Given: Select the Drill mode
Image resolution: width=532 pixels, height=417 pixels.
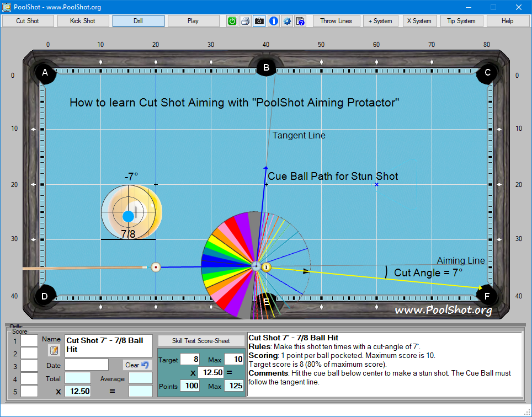Looking at the screenshot, I should 139,21.
